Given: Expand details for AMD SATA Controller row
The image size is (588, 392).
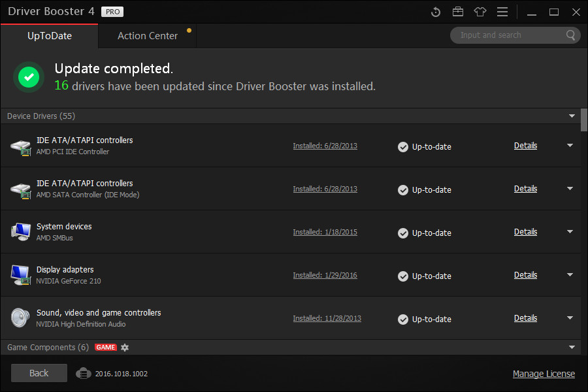Looking at the screenshot, I should coord(569,189).
